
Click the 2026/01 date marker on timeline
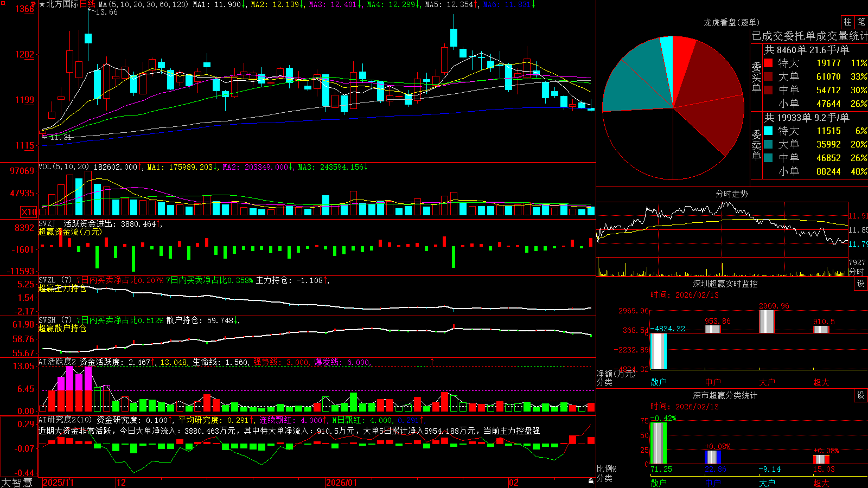[x=342, y=483]
